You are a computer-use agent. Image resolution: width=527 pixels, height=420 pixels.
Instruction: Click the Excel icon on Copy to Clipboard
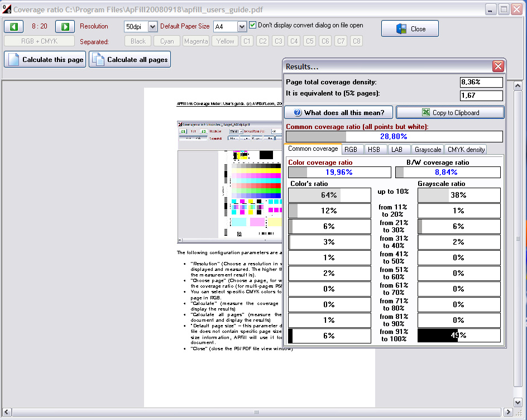coord(426,112)
